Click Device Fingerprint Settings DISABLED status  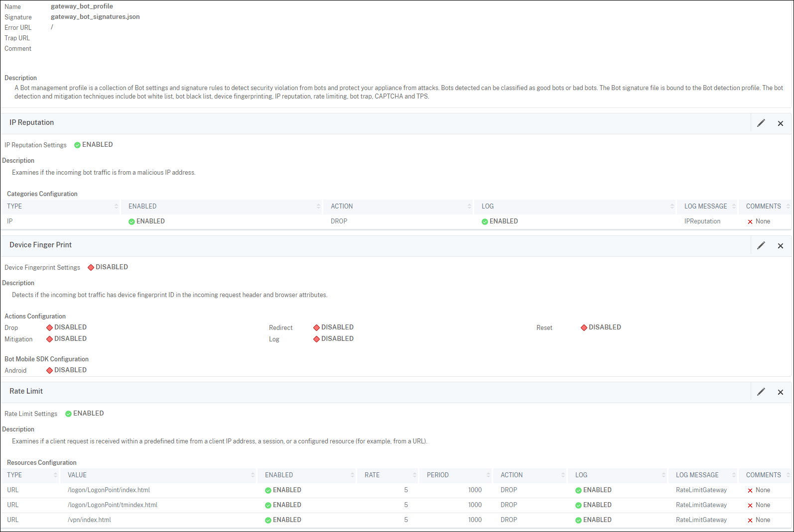click(x=108, y=267)
